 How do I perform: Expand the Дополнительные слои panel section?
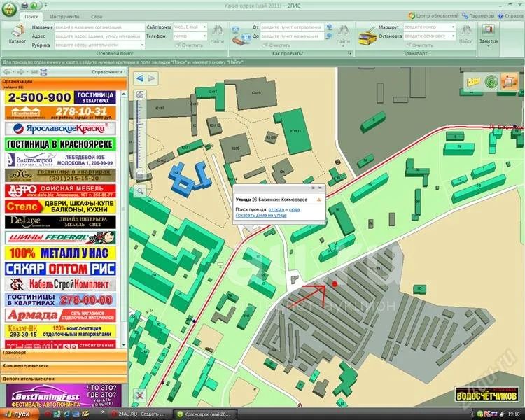click(64, 379)
